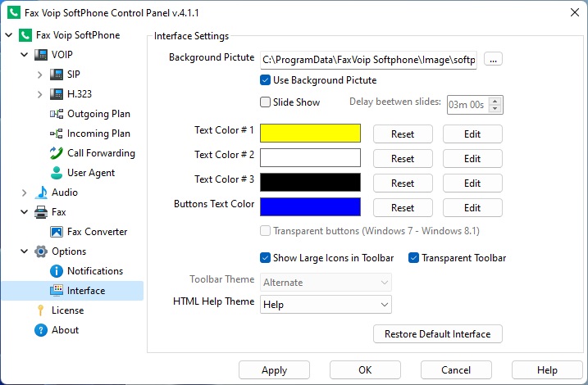Collapse the VOIP tree node
The height and width of the screenshot is (385, 588).
click(x=25, y=55)
